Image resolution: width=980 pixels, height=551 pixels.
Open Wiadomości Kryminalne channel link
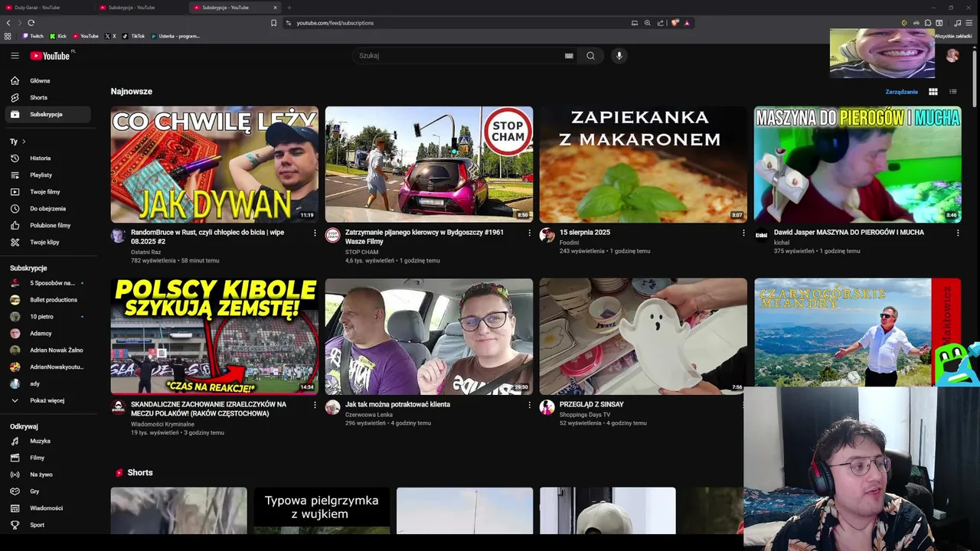pyautogui.click(x=162, y=424)
